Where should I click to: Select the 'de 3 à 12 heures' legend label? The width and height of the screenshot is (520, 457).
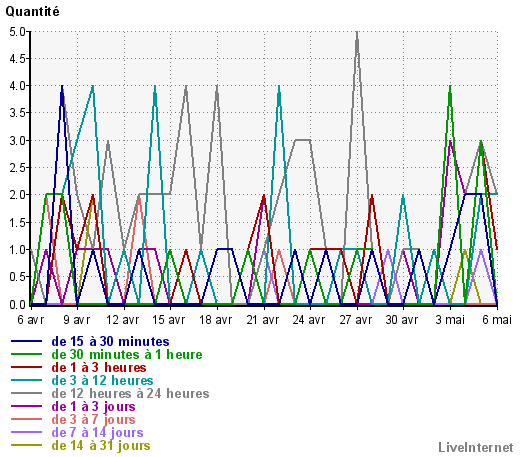click(102, 380)
